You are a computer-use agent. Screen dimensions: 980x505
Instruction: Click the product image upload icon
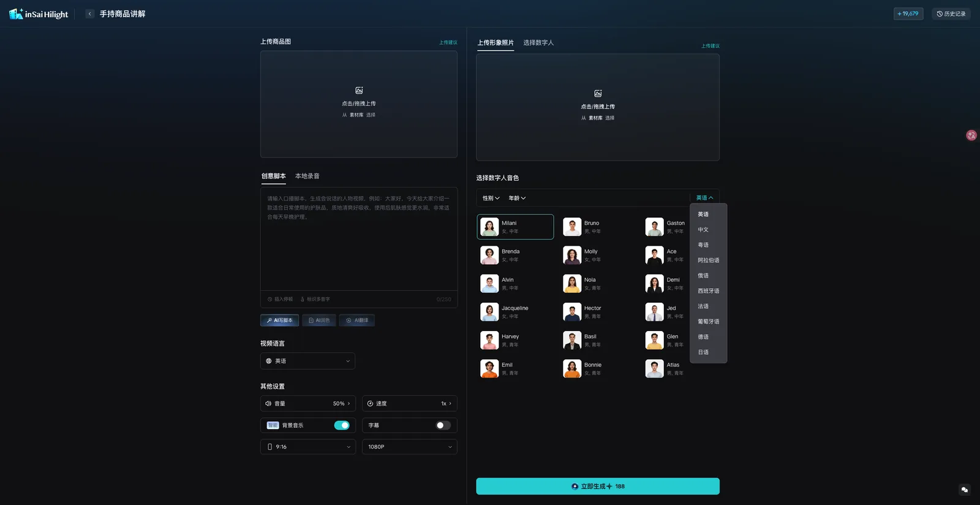pos(359,91)
